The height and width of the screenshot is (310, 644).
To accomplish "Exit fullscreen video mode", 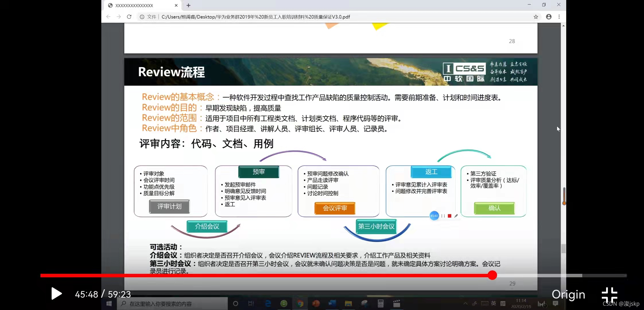I will (x=609, y=294).
